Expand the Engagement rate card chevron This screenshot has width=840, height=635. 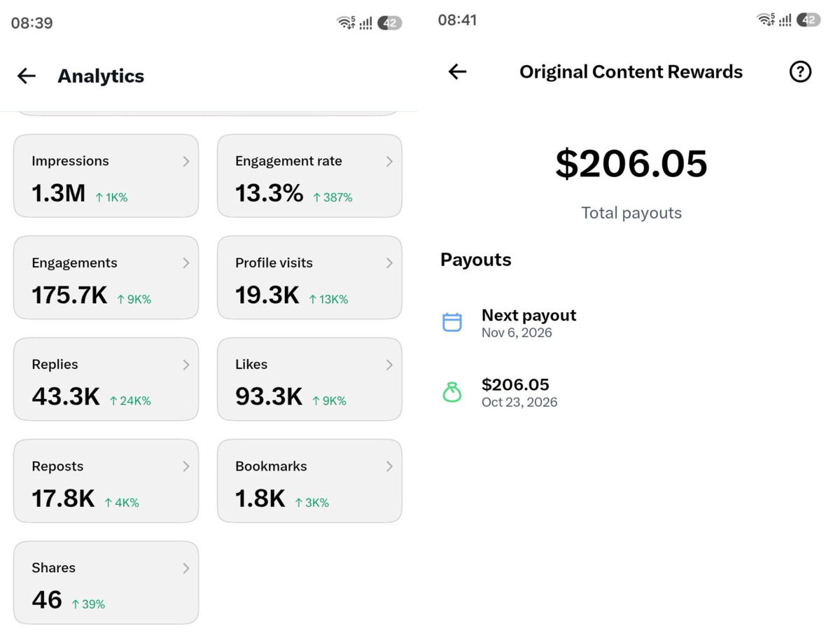pyautogui.click(x=389, y=161)
